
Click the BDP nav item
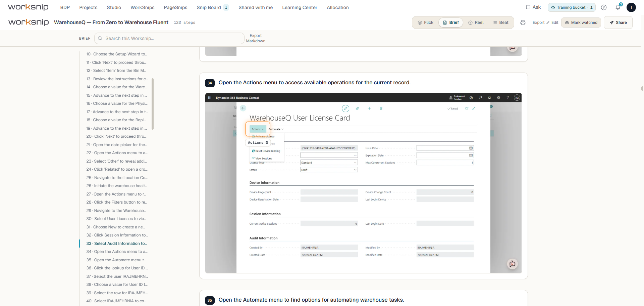[x=65, y=7]
